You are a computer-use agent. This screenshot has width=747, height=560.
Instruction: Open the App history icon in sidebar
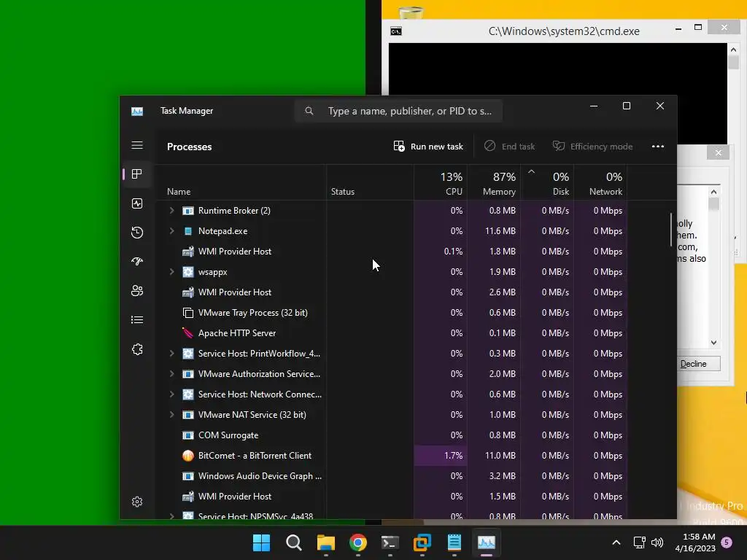[x=136, y=233]
